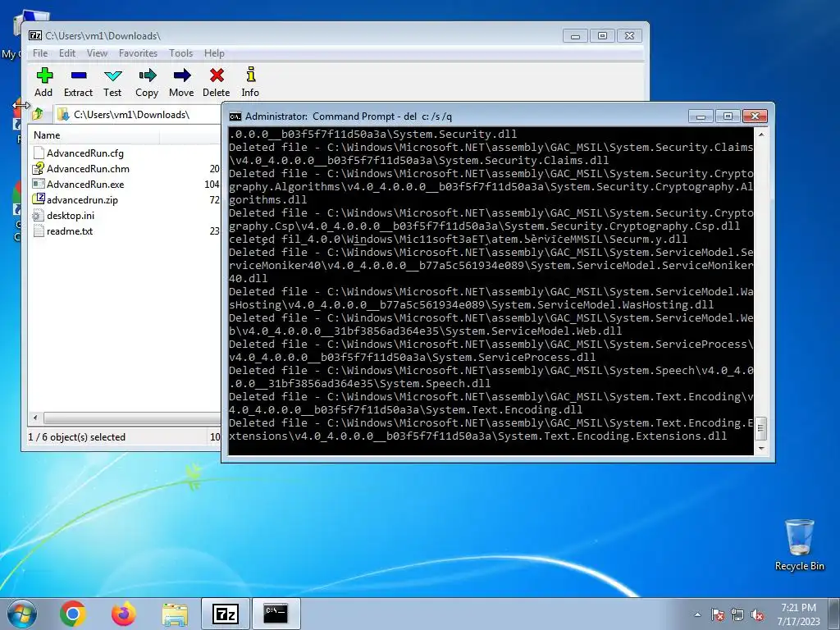Open the Edit menu in 7-Zip
840x630 pixels.
67,53
